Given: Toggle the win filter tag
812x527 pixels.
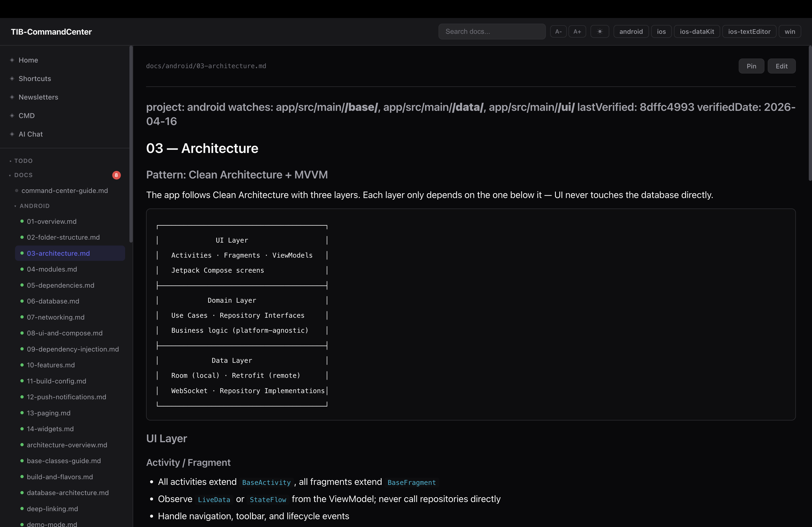Looking at the screenshot, I should pyautogui.click(x=790, y=31).
